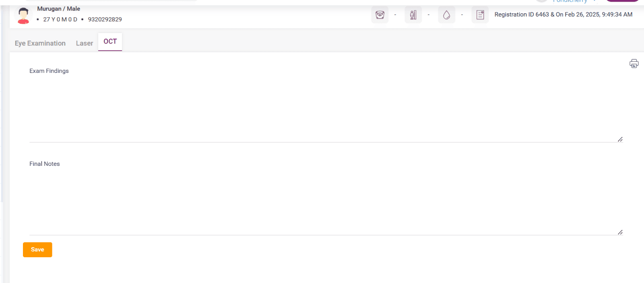Click the patient name Murugan / Male
The width and height of the screenshot is (644, 283).
(x=59, y=8)
